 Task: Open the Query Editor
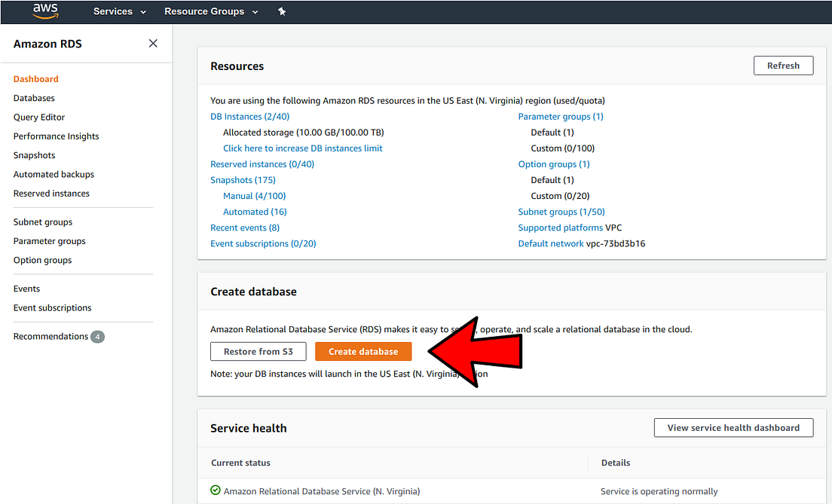[x=38, y=117]
